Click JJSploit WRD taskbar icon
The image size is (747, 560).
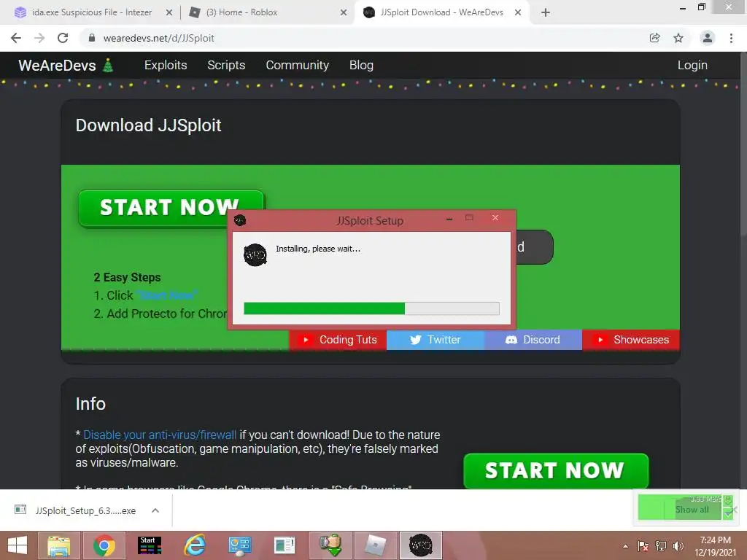pyautogui.click(x=421, y=545)
